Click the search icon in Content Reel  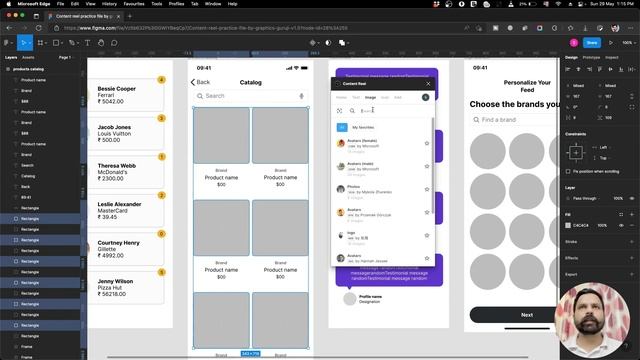[352, 111]
